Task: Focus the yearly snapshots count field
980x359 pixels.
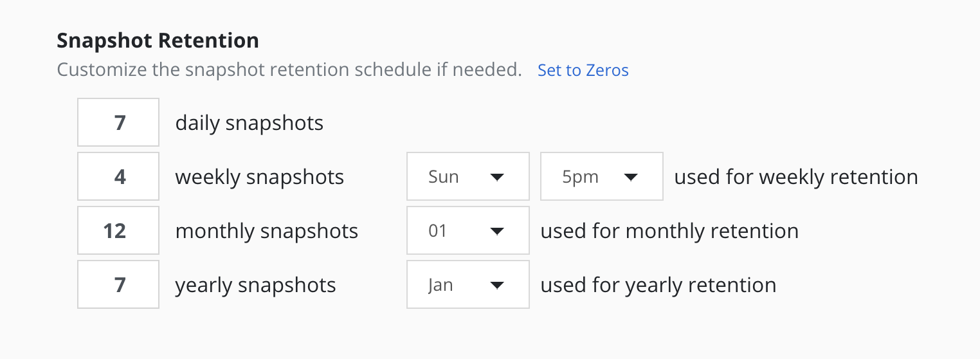Action: tap(118, 284)
